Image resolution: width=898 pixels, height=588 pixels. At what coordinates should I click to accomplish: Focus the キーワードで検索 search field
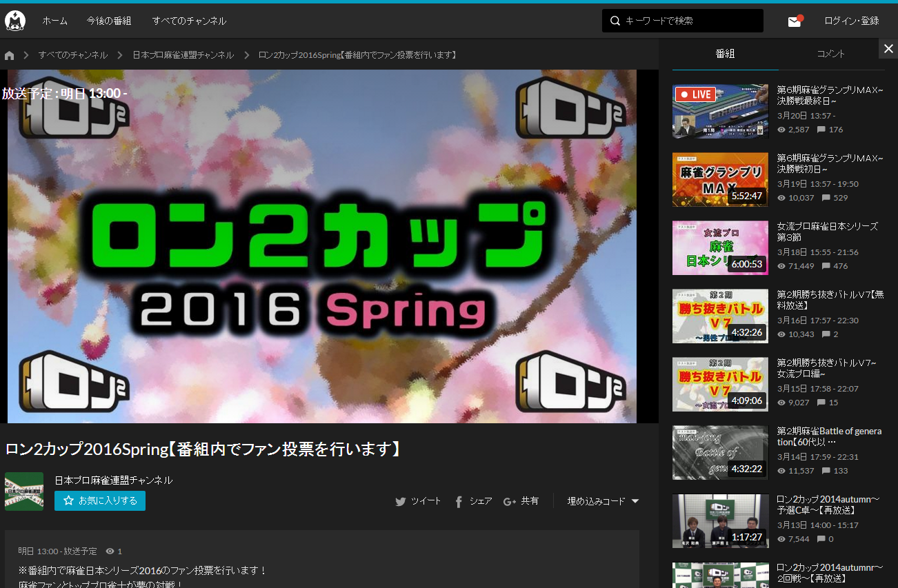pyautogui.click(x=683, y=21)
